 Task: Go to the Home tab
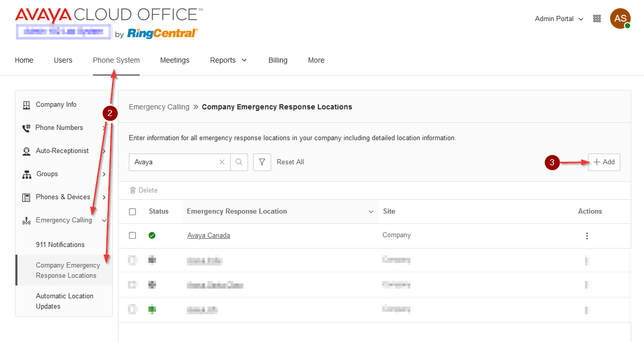(24, 60)
